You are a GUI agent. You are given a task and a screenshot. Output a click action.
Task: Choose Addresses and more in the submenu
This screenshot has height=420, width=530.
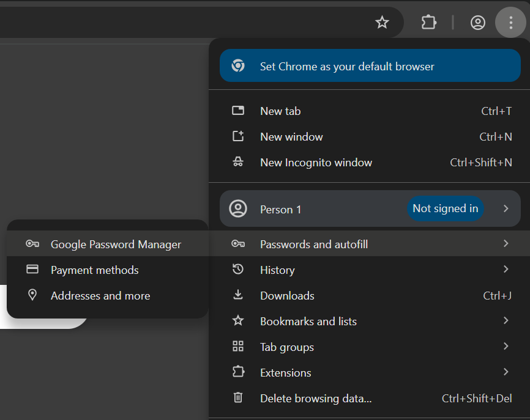tap(108, 295)
